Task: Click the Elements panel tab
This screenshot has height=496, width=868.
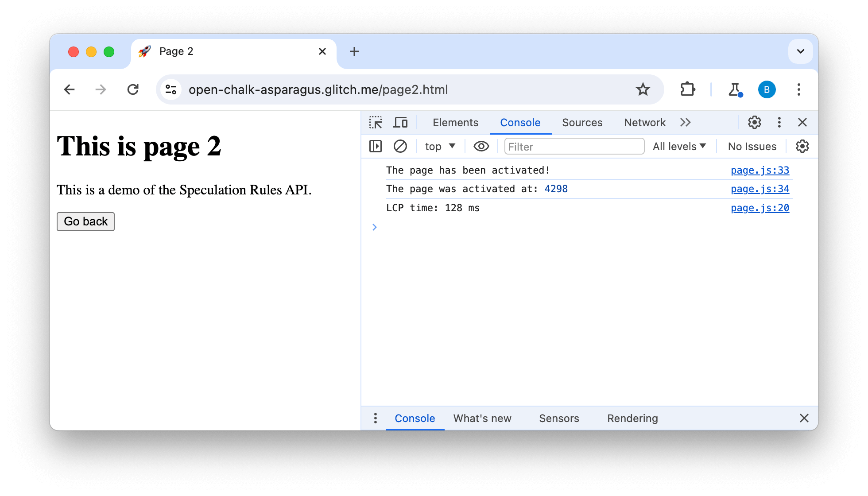Action: click(455, 122)
